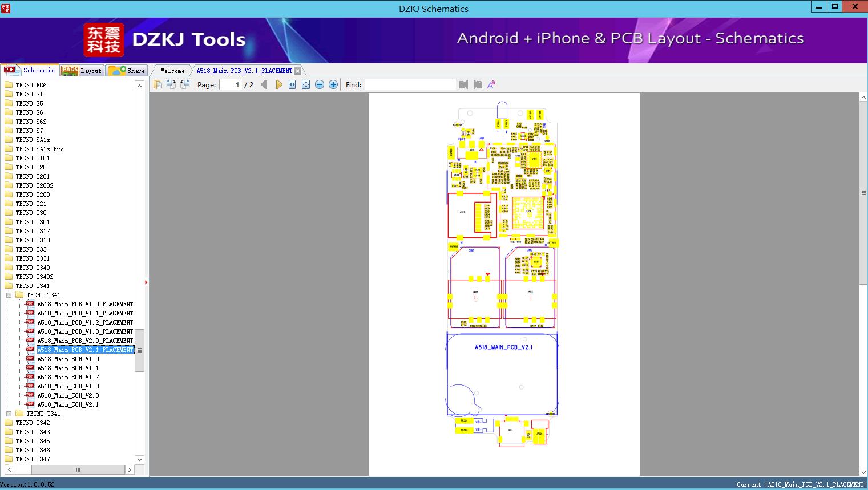The width and height of the screenshot is (868, 490).
Task: Switch to the Schematic tab
Action: click(x=30, y=70)
